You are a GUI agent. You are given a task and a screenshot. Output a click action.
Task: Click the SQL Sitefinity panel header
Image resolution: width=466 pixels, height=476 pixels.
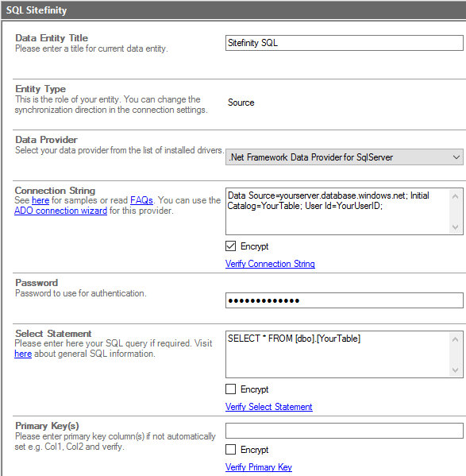[233, 10]
